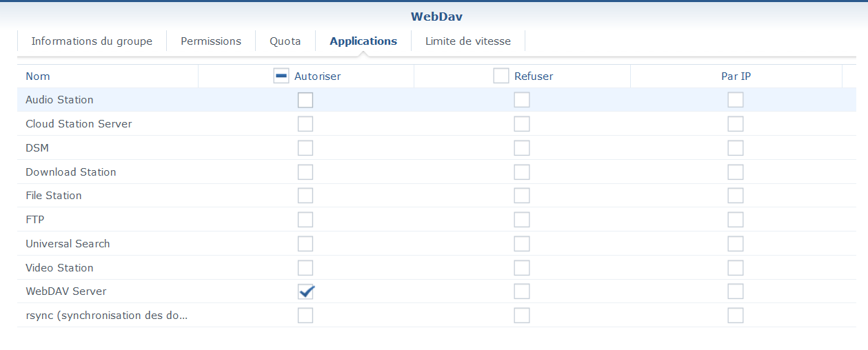Check Par IP for WebDAV Server
This screenshot has width=868, height=350.
(736, 291)
